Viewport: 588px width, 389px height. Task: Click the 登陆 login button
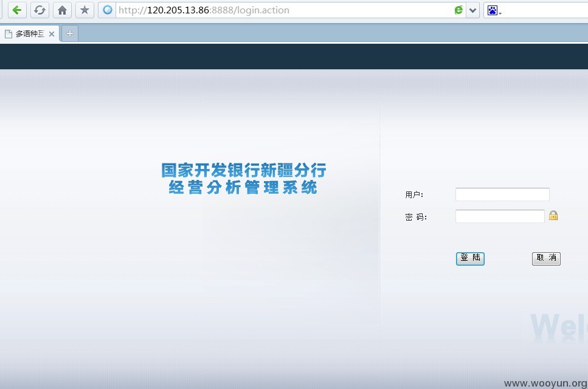click(x=470, y=258)
